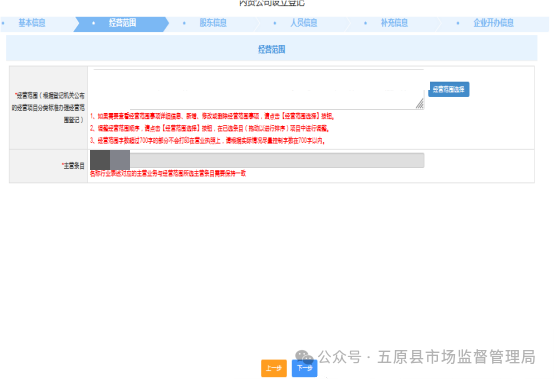This screenshot has height=379, width=554.
Task: Click the red note below 主营条目 field
Action: 168,173
